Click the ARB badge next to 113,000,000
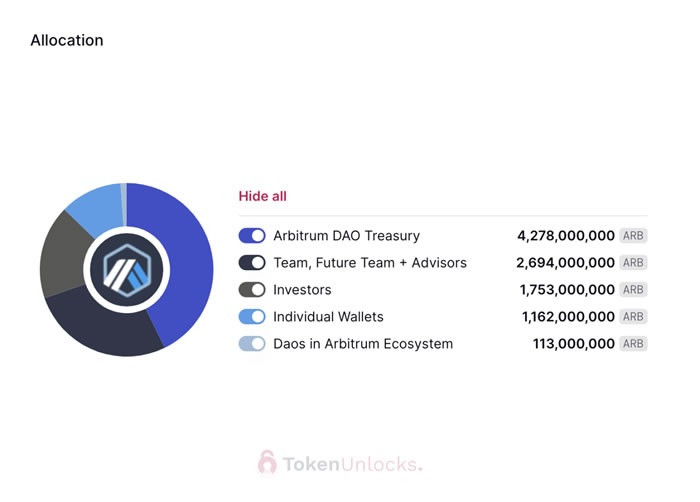700x502 pixels. coord(633,344)
